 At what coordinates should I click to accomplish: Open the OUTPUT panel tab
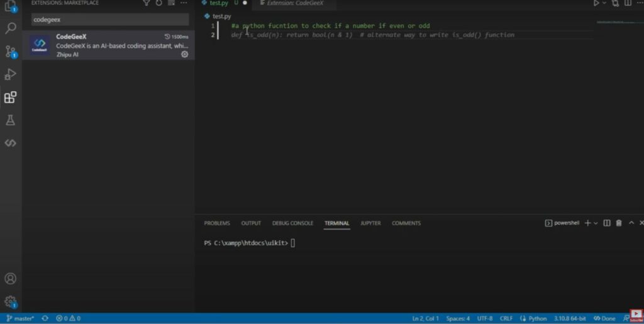[x=251, y=223]
